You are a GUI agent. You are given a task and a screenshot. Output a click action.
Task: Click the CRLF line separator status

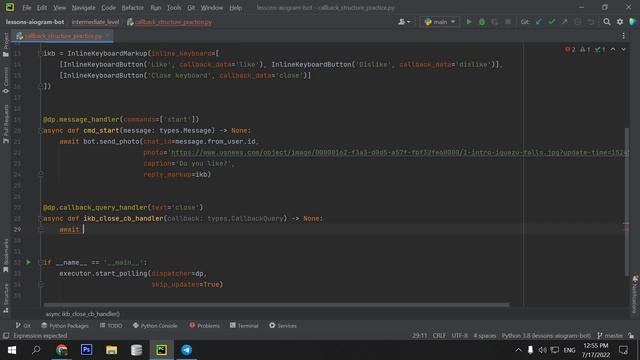439,336
